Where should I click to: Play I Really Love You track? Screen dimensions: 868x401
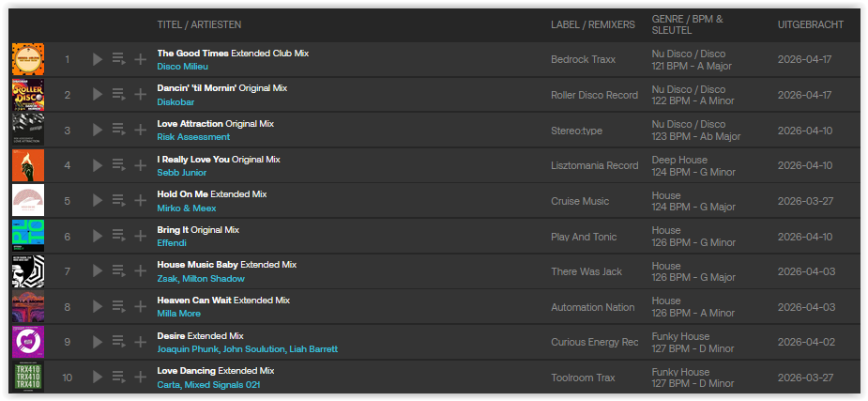tap(98, 166)
